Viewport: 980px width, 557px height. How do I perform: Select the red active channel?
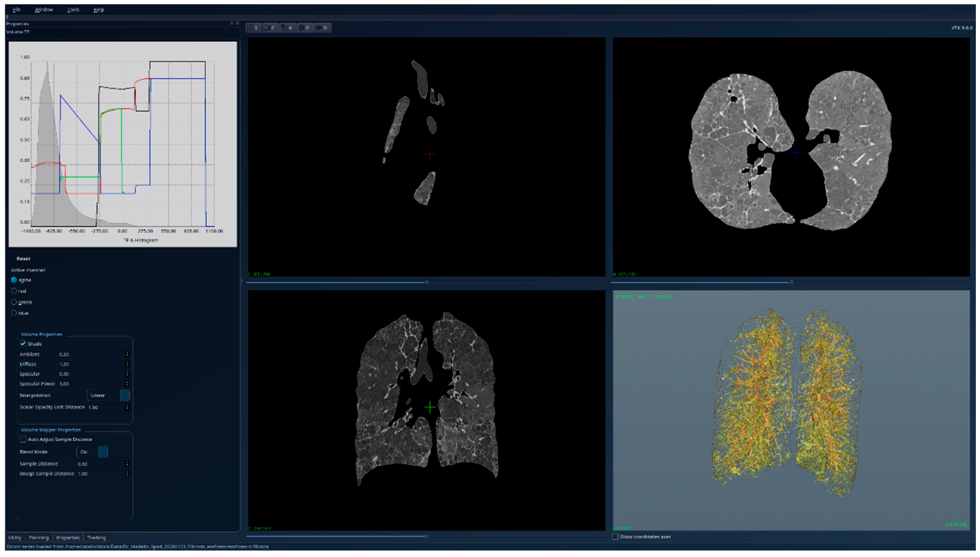[x=14, y=291]
